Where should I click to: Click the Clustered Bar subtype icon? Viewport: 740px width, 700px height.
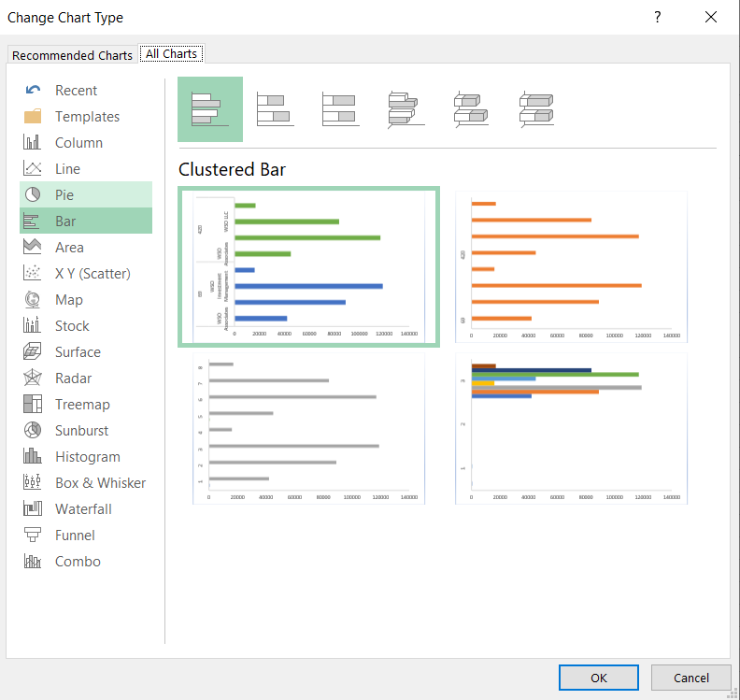(x=210, y=109)
